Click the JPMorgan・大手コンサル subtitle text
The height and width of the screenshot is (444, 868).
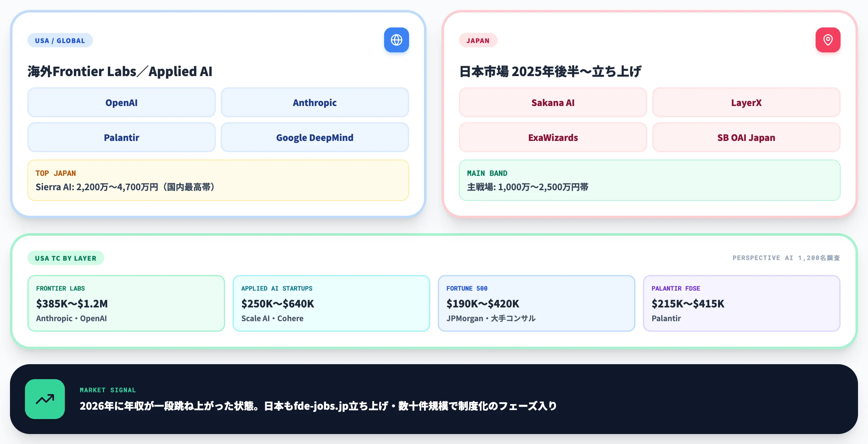pyautogui.click(x=491, y=318)
